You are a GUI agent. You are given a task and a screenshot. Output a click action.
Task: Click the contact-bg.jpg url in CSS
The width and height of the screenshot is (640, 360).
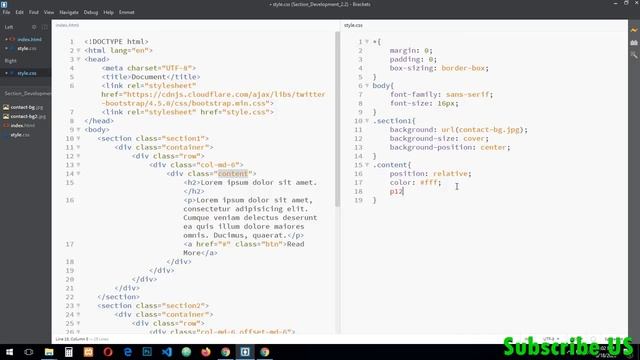point(489,130)
